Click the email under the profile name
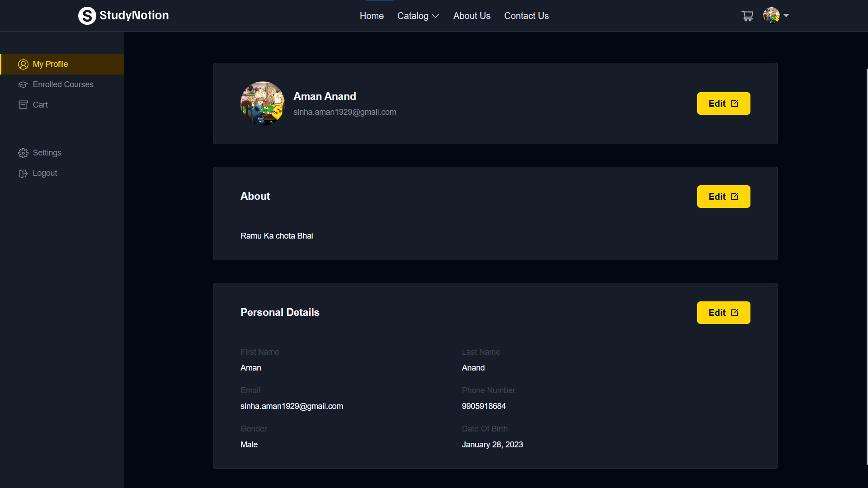 pos(344,112)
